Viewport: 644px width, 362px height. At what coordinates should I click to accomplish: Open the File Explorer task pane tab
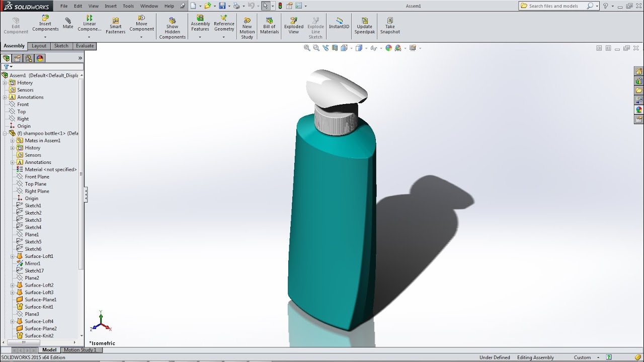[639, 90]
